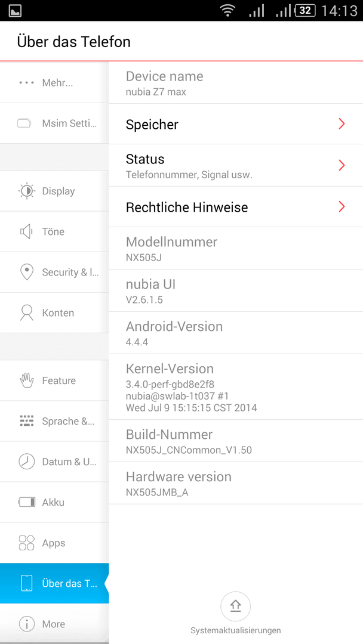Tap the Über das Telefon page title
This screenshot has height=644, width=363.
[x=73, y=42]
